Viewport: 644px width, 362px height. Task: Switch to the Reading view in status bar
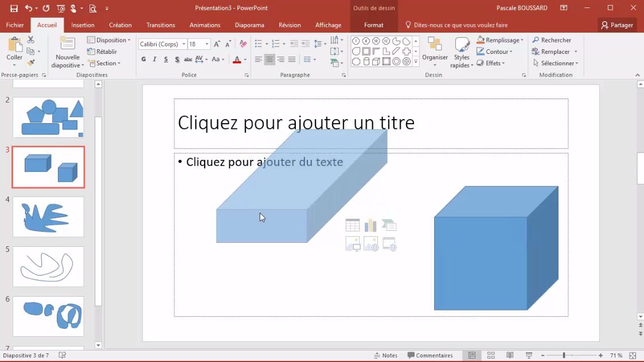[510, 355]
